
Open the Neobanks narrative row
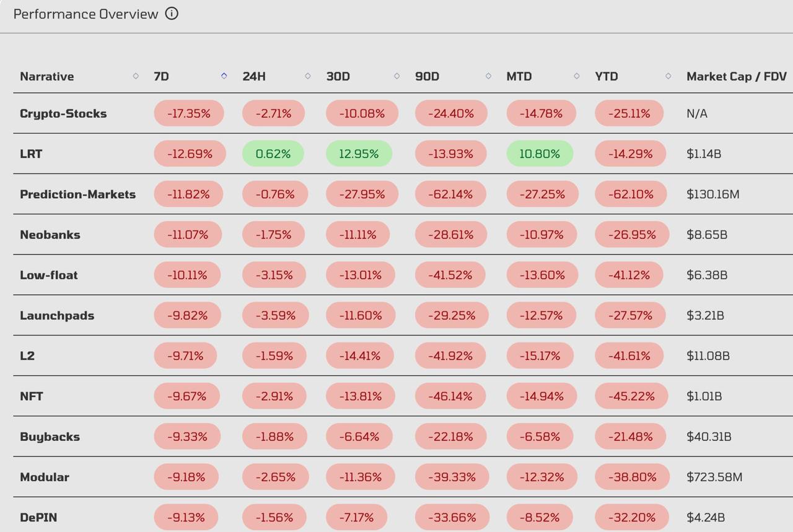[50, 235]
